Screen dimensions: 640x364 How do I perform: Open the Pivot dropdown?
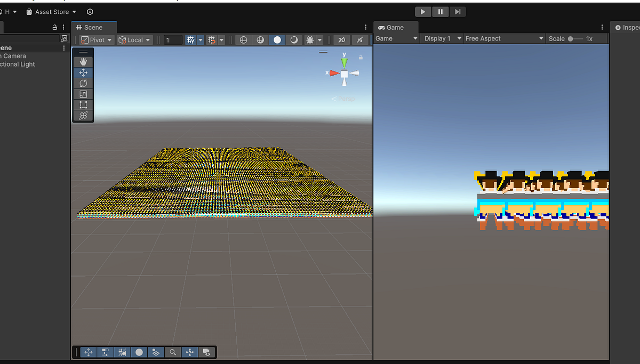96,39
